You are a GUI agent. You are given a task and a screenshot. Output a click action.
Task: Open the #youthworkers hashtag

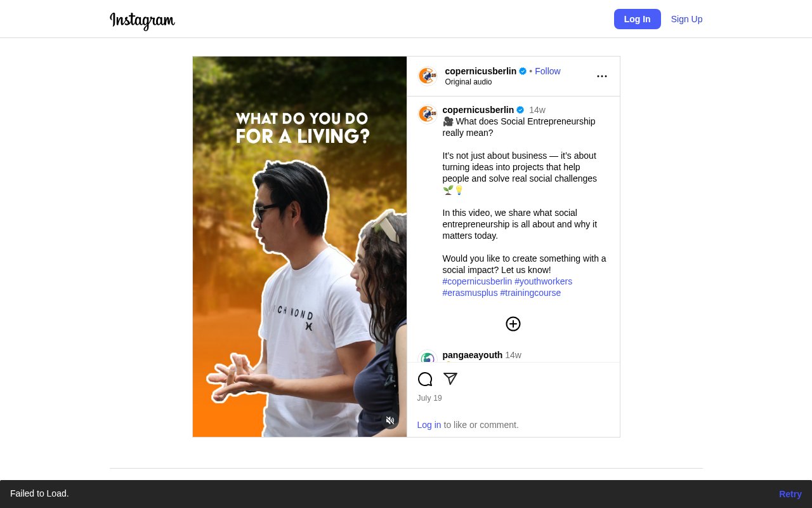point(543,281)
